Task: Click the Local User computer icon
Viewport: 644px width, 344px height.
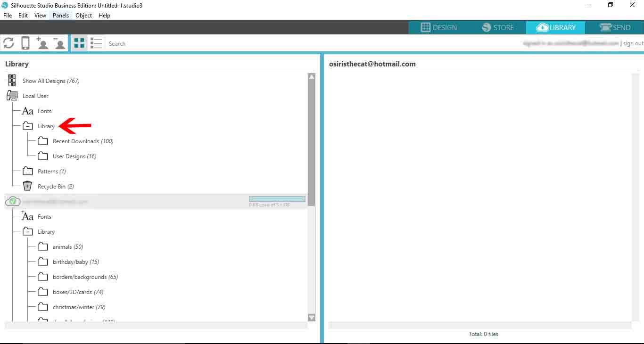Action: tap(12, 96)
